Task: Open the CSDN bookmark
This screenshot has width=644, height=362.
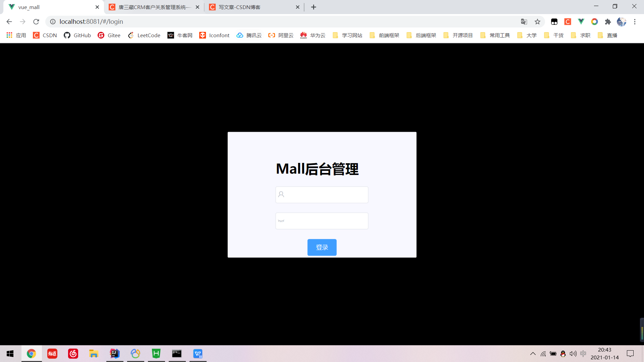Action: (45, 35)
